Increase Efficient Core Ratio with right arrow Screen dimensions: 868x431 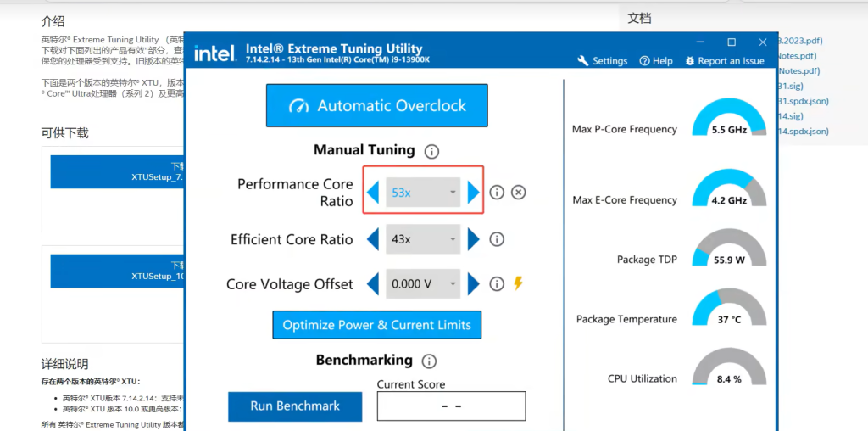coord(473,239)
